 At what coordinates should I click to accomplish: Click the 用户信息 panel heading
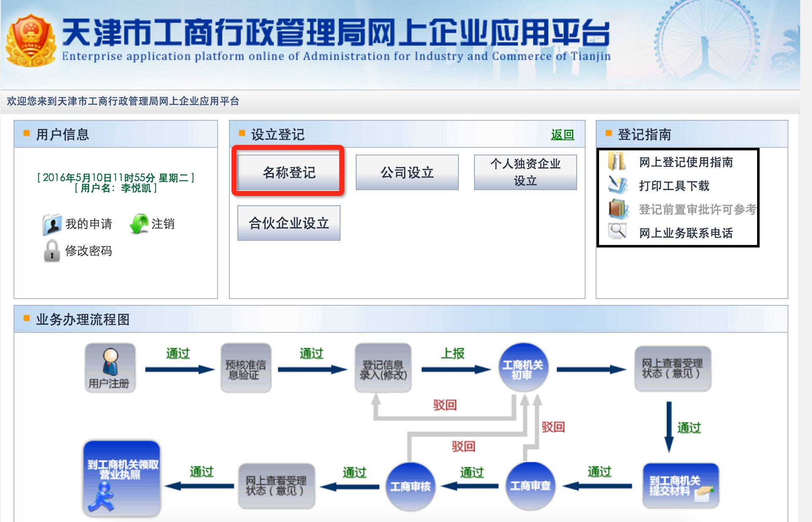(x=63, y=134)
